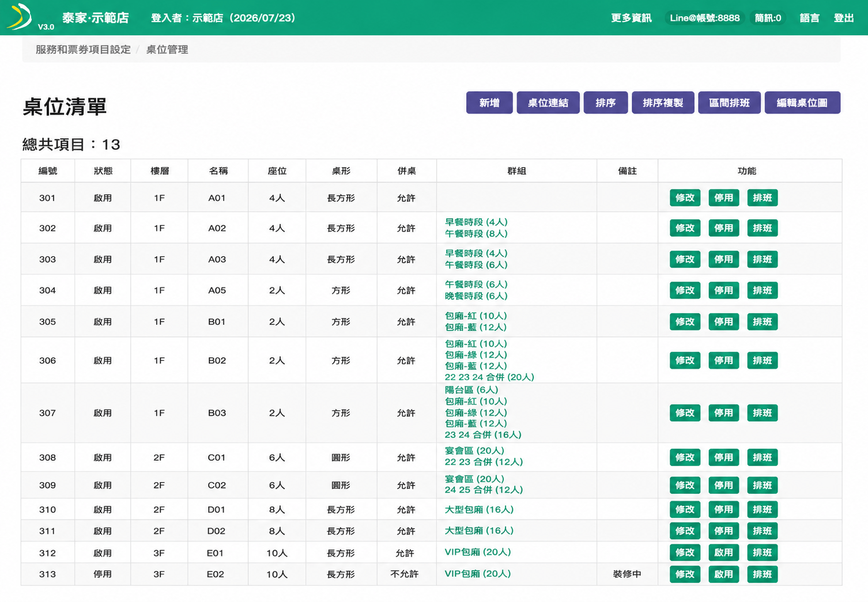Click 停用 for table 302
868x602 pixels.
(x=723, y=228)
